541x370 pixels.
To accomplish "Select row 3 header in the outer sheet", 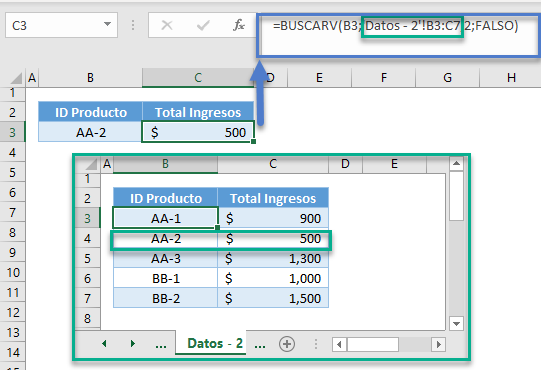I will click(12, 132).
